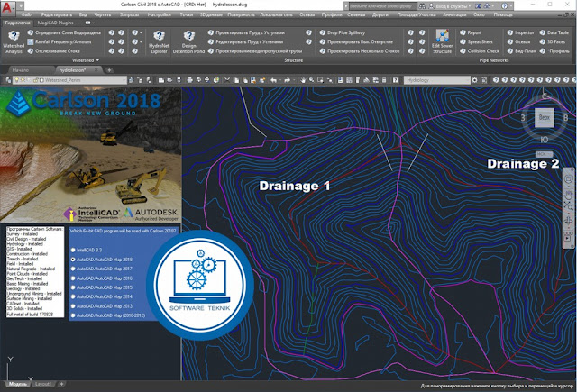The width and height of the screenshot is (577, 392).
Task: Click Rainfall Frequency/Amount icon
Action: [x=31, y=42]
